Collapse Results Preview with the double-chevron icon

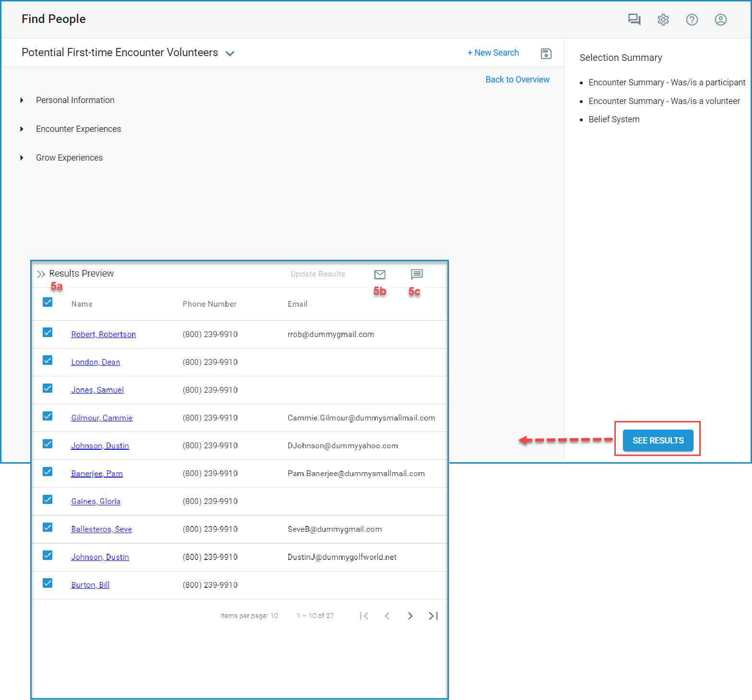[x=41, y=274]
